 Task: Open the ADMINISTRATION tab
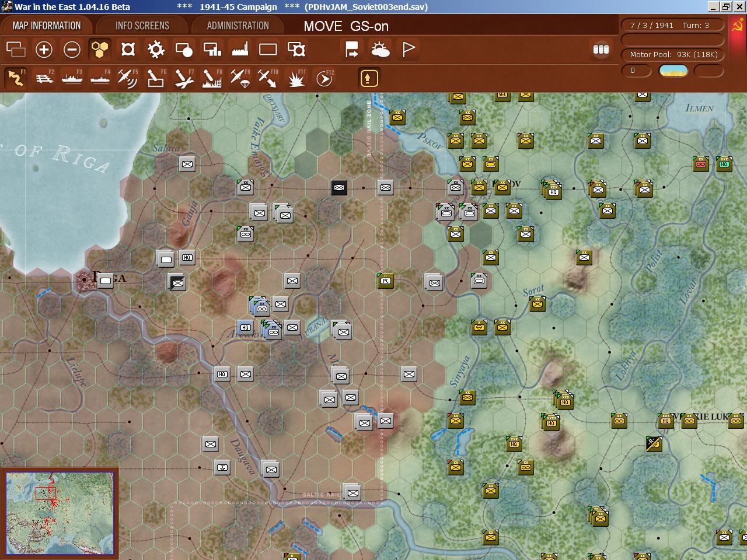[238, 26]
